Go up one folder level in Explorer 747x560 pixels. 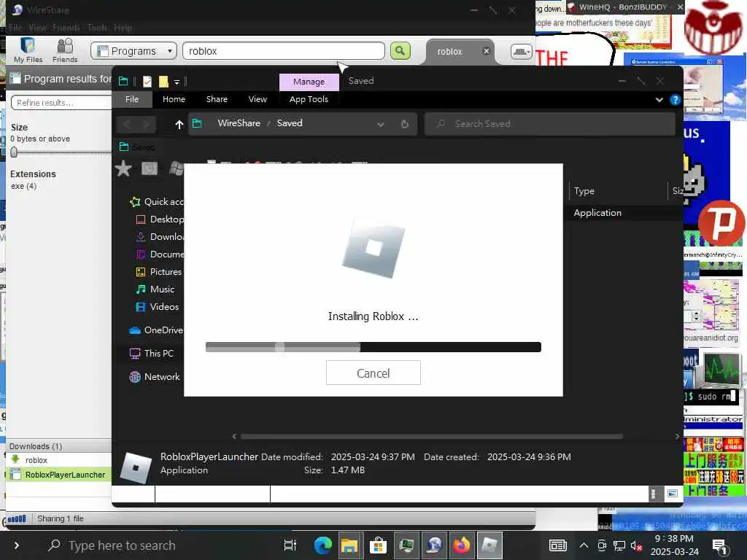[x=179, y=124]
